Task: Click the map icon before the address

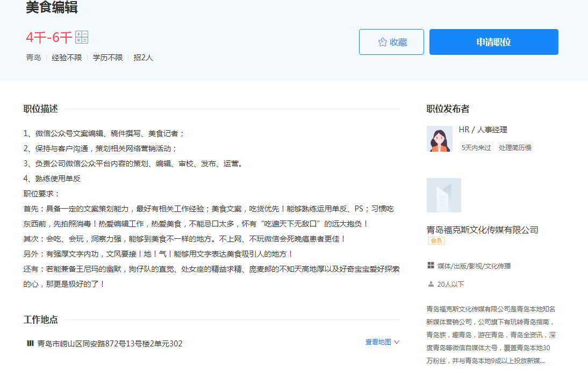Action: click(x=30, y=343)
